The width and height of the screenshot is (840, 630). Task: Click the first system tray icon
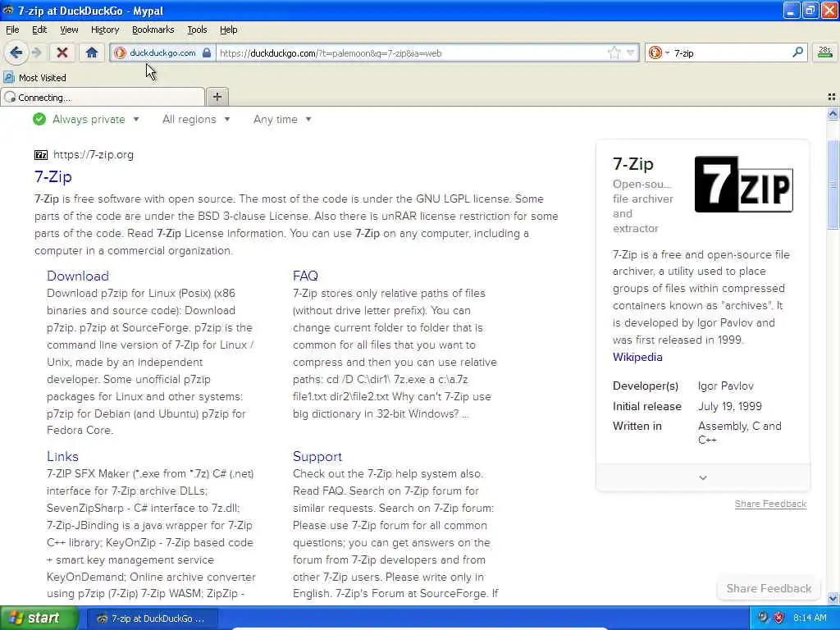(764, 618)
